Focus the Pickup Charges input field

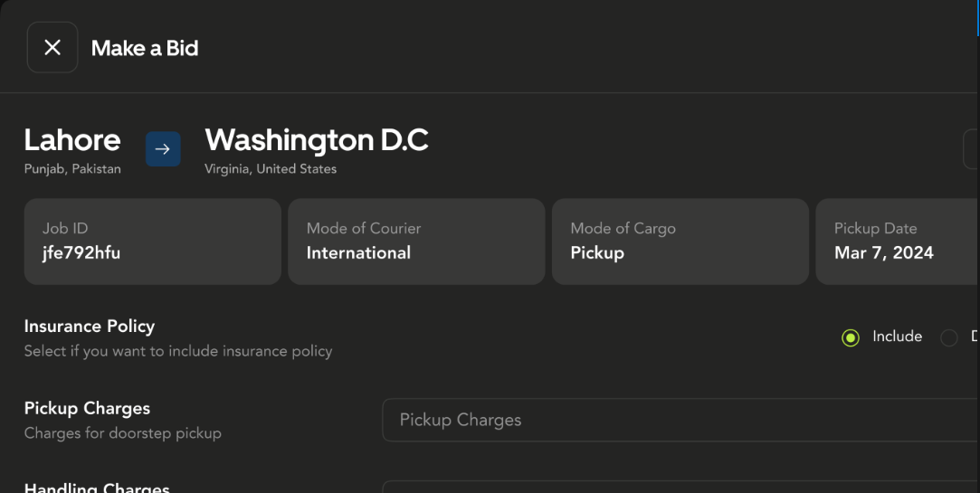[679, 420]
